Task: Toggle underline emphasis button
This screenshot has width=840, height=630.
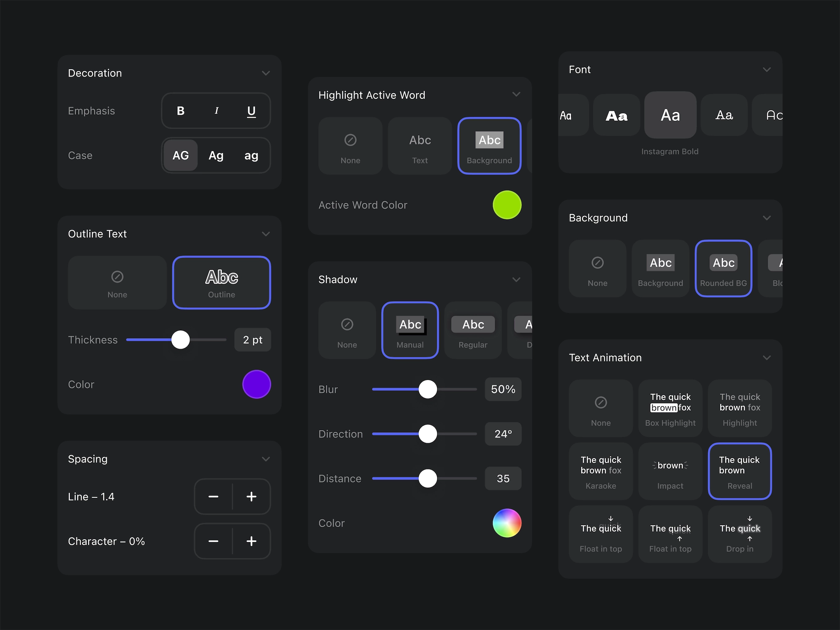Action: pos(251,111)
